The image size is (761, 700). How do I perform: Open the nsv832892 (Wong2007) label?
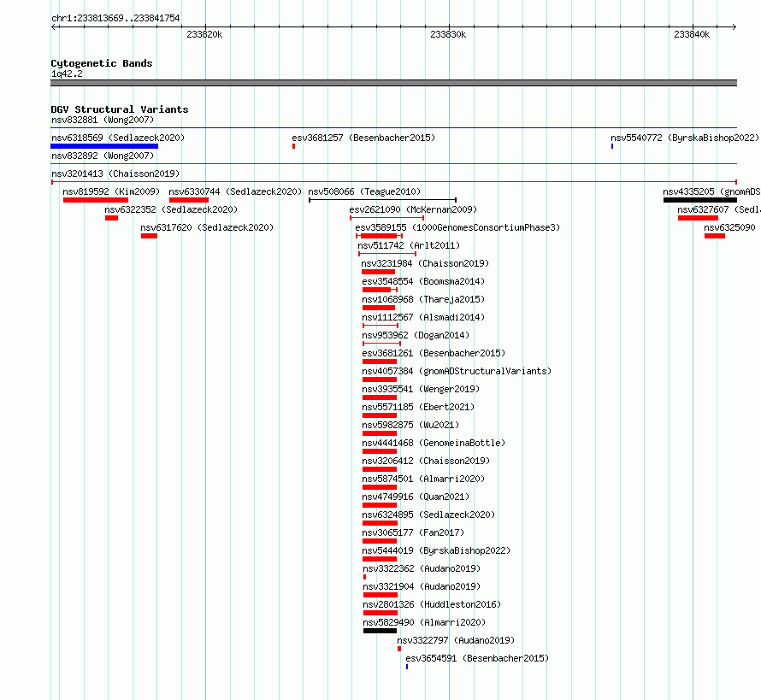click(x=103, y=156)
